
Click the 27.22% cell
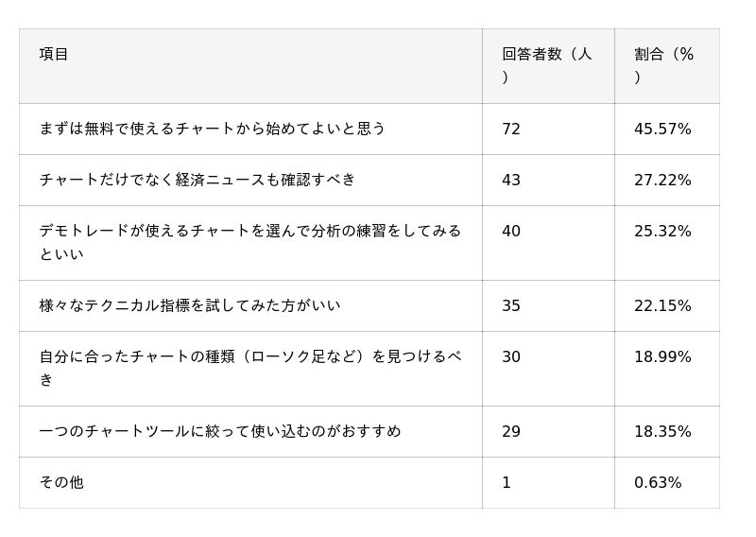[x=662, y=180]
